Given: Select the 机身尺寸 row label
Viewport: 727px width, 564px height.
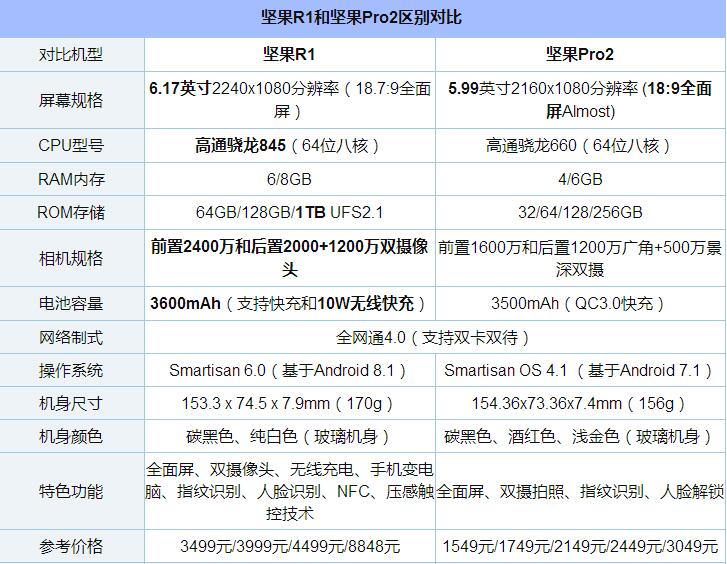Looking at the screenshot, I should pyautogui.click(x=71, y=404).
